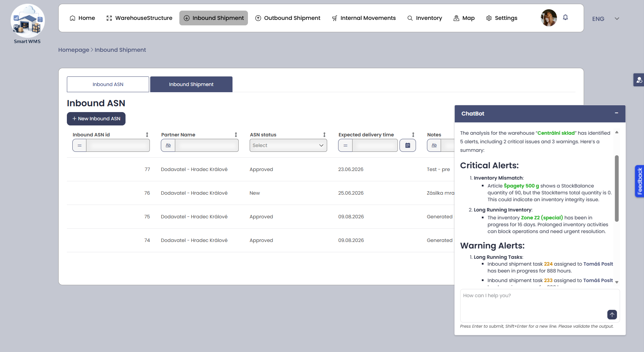Screen dimensions: 644x352
Task: Open the notifications bell
Action: click(565, 17)
